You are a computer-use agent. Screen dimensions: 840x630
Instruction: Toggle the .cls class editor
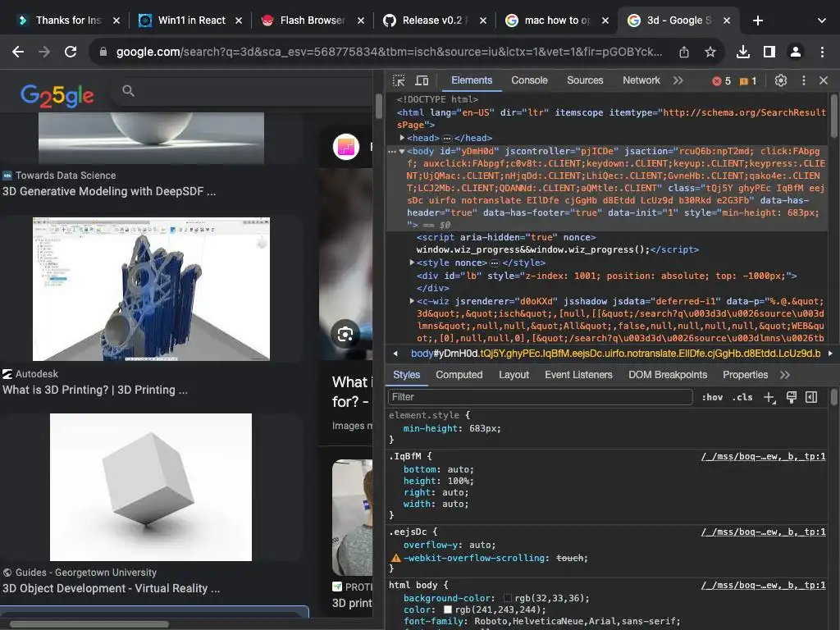(x=742, y=398)
